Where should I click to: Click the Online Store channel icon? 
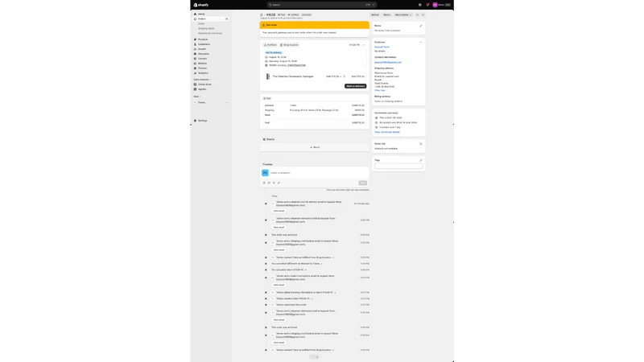click(x=195, y=84)
